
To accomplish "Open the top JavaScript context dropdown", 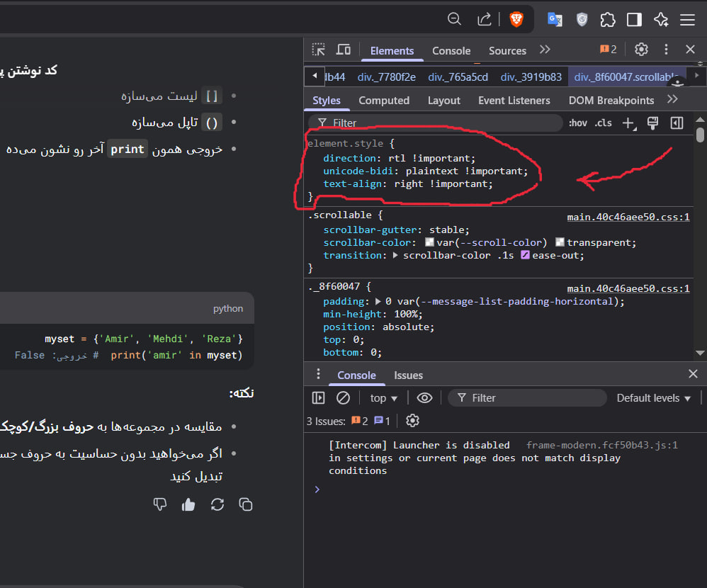I will tap(384, 398).
